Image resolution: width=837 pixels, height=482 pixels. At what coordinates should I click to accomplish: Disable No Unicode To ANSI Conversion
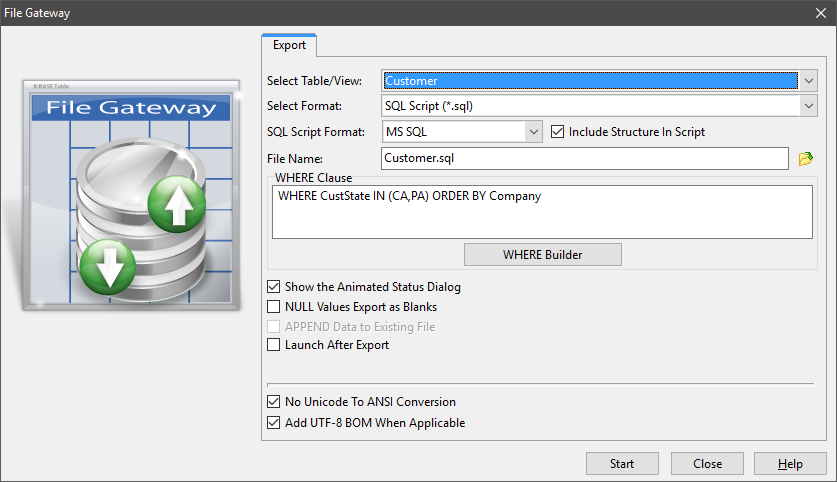pyautogui.click(x=274, y=402)
